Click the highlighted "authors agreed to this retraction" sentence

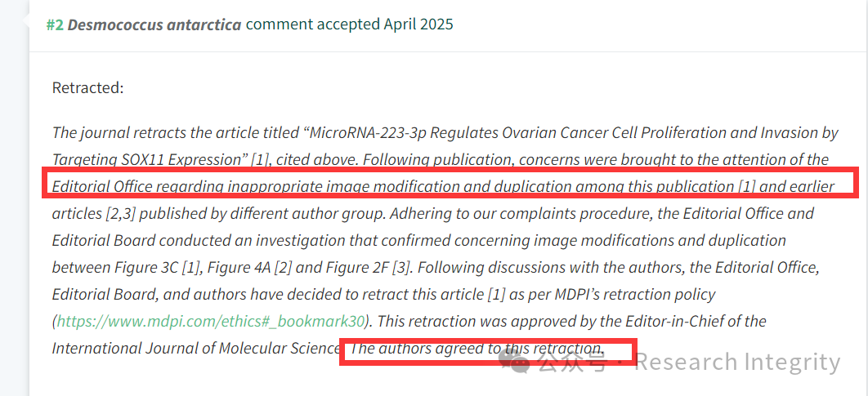pyautogui.click(x=477, y=349)
